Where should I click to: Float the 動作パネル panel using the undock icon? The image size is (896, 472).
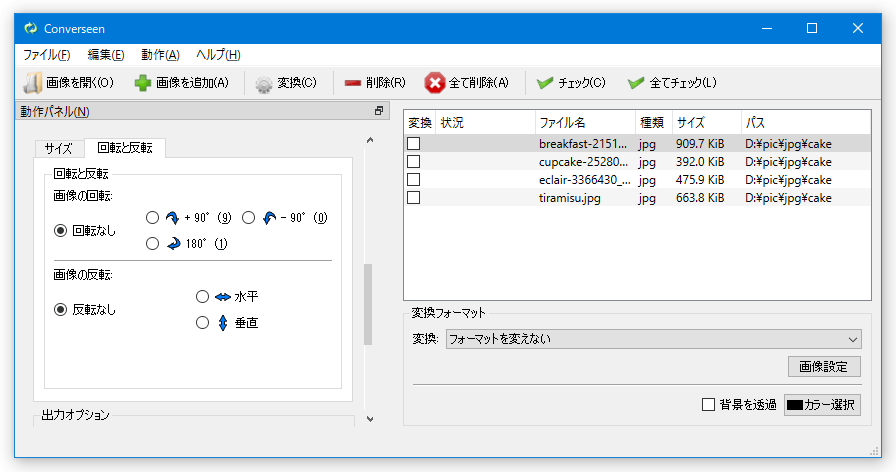[378, 111]
